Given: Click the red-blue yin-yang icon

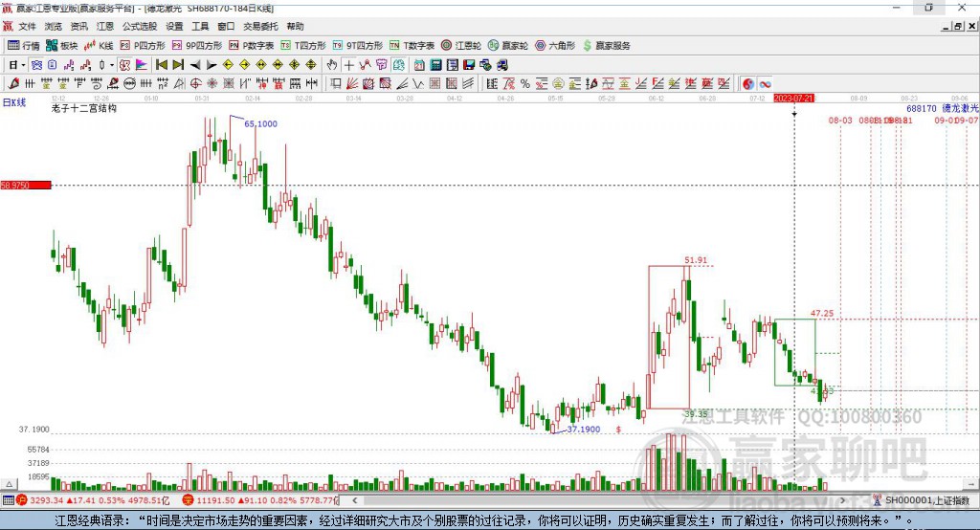Looking at the screenshot, I should [x=748, y=84].
